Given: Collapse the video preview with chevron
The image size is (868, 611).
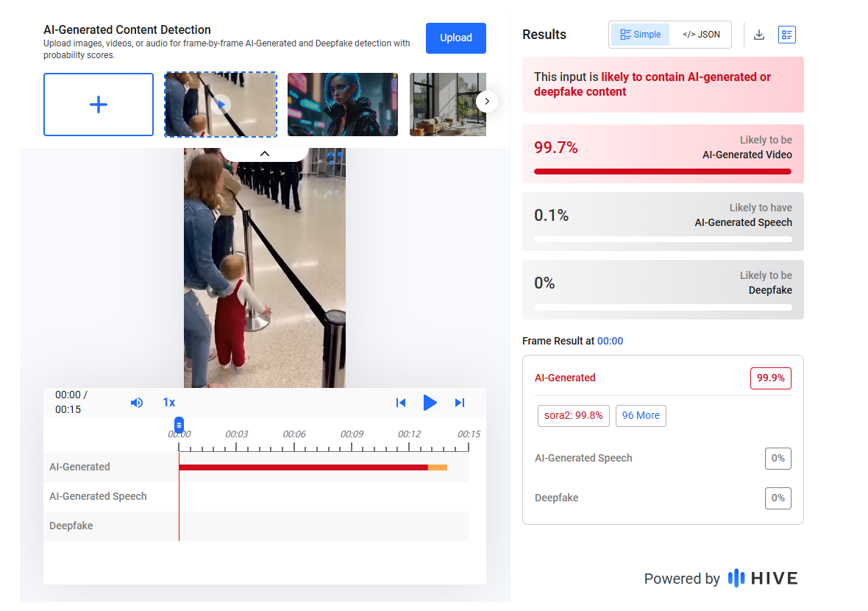Looking at the screenshot, I should [x=265, y=153].
